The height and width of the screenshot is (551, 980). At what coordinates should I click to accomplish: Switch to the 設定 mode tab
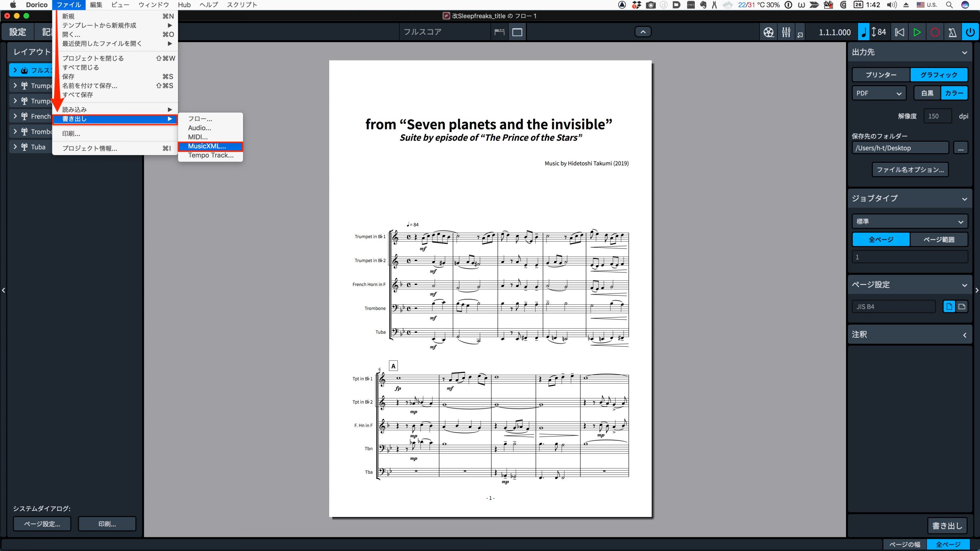coord(18,32)
